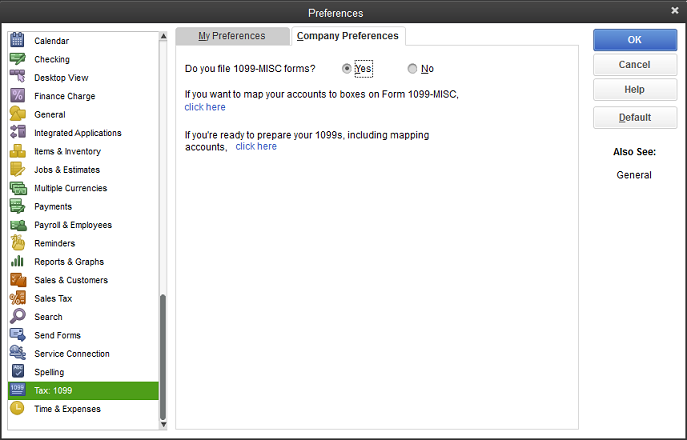Switch to the Company Preferences tab
The width and height of the screenshot is (687, 440).
pos(348,36)
